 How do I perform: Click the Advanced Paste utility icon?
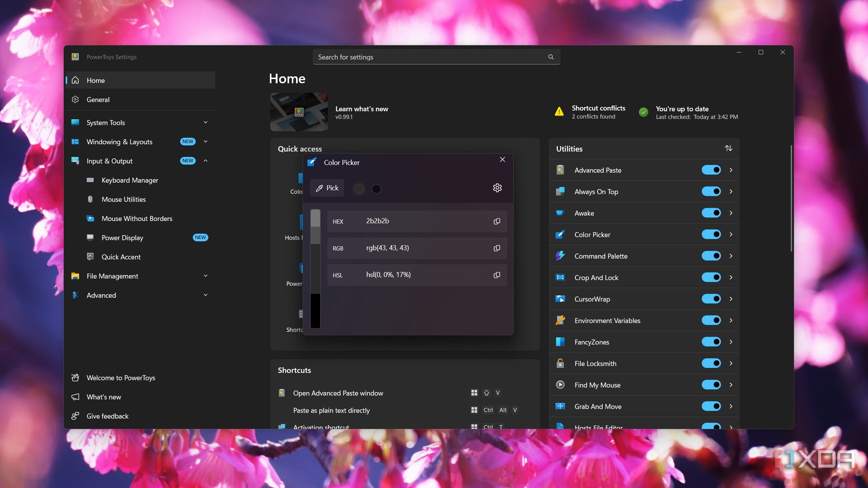coord(560,170)
